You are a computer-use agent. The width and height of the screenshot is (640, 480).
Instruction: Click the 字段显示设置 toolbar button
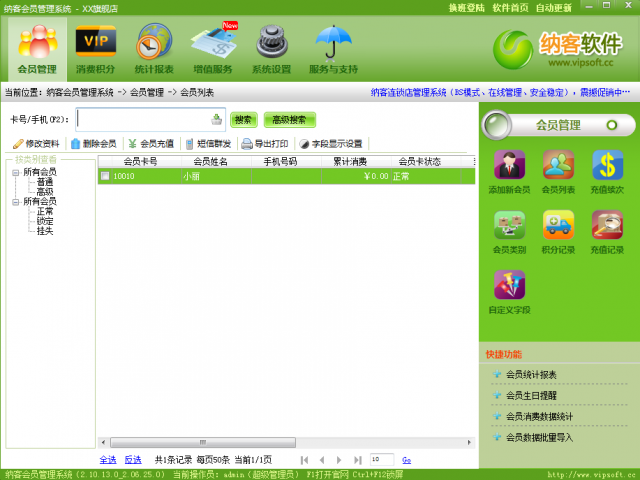[x=331, y=144]
